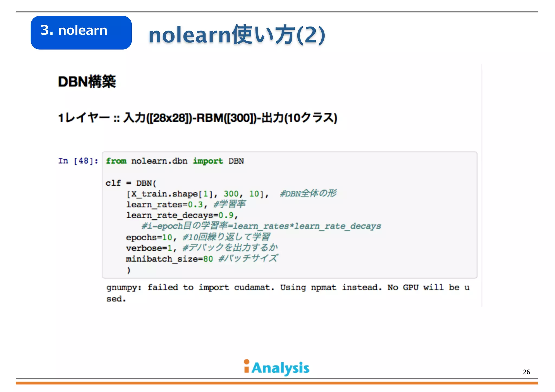The width and height of the screenshot is (555, 392).
Task: Click the '#バッチサイズ' comment
Action: [x=248, y=258]
